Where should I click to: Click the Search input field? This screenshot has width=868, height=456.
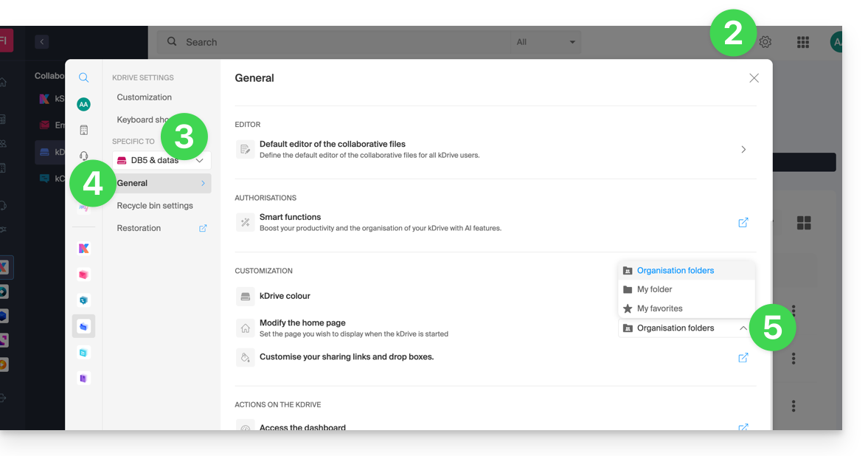pos(332,42)
